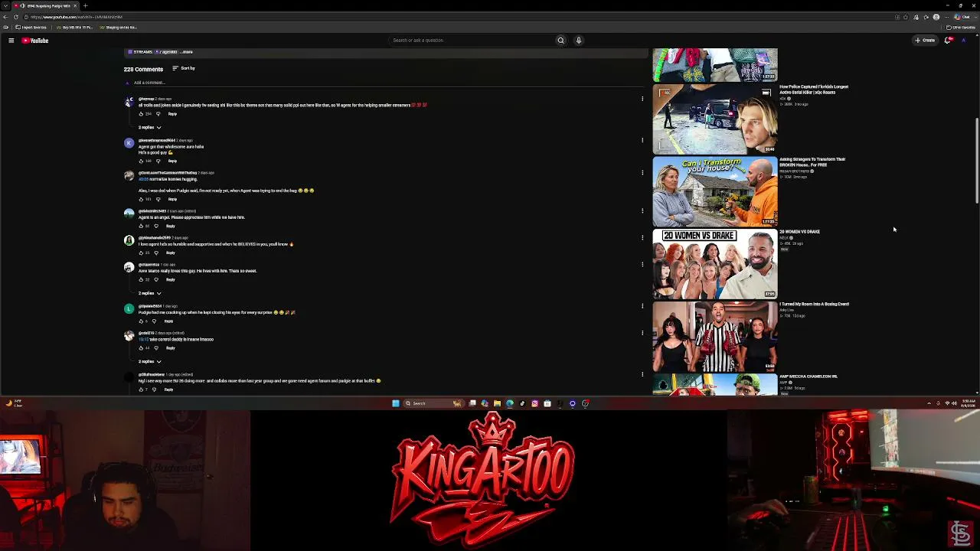Image resolution: width=980 pixels, height=551 pixels.
Task: Jump to the 40:03 timestamp link
Action: coord(143,179)
